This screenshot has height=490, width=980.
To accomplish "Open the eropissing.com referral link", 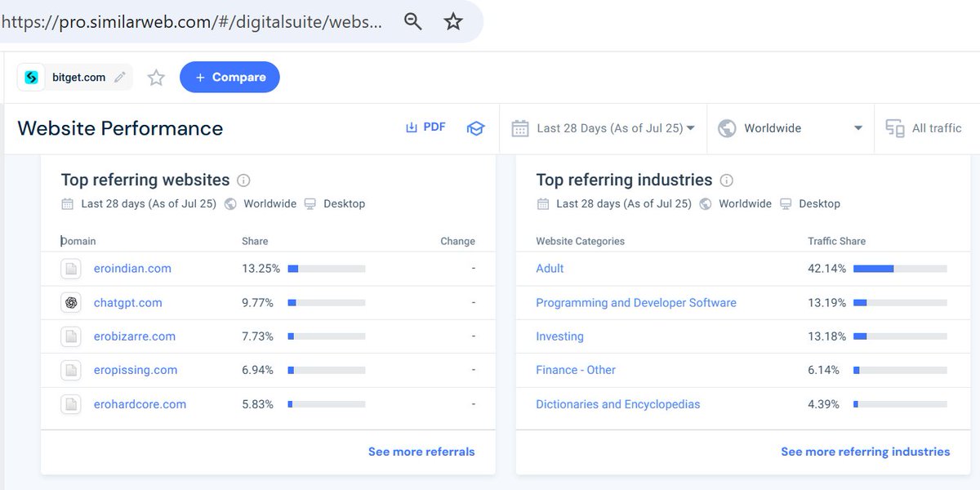I will (136, 370).
